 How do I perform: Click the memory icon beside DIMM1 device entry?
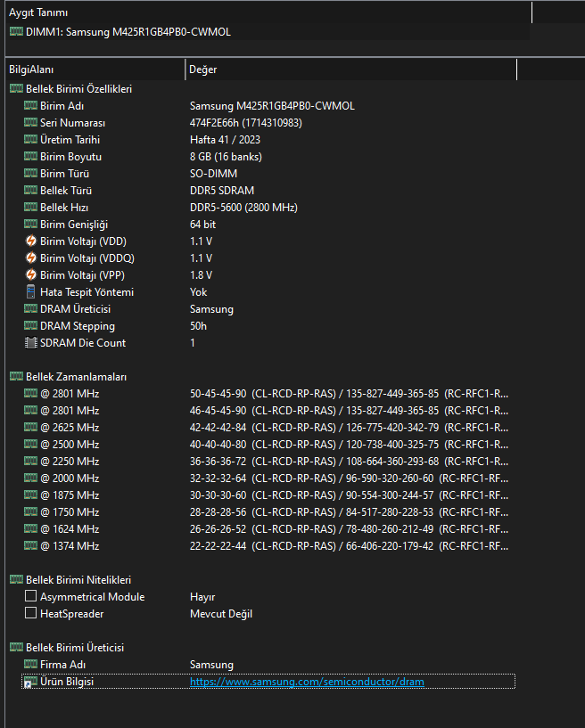16,31
